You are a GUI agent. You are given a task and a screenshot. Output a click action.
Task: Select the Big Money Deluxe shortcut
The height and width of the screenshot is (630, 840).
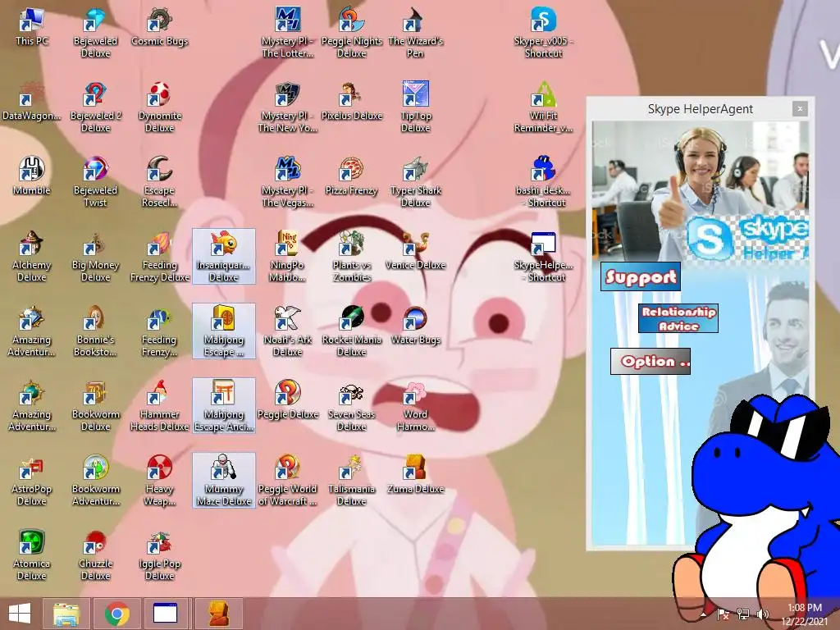pyautogui.click(x=95, y=256)
